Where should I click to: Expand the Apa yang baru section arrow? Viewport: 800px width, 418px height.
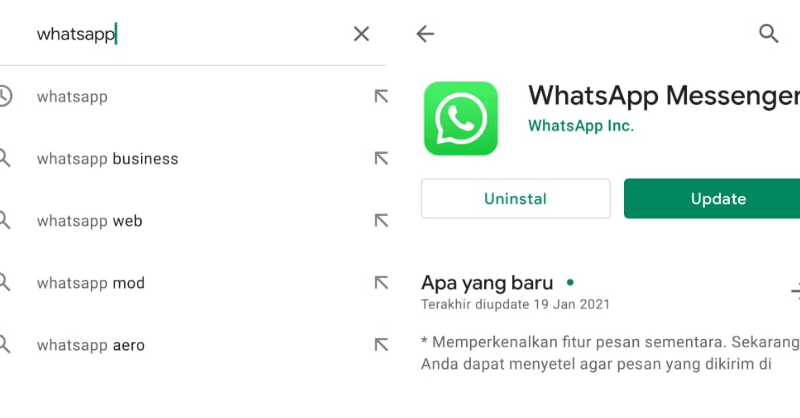coord(795,291)
